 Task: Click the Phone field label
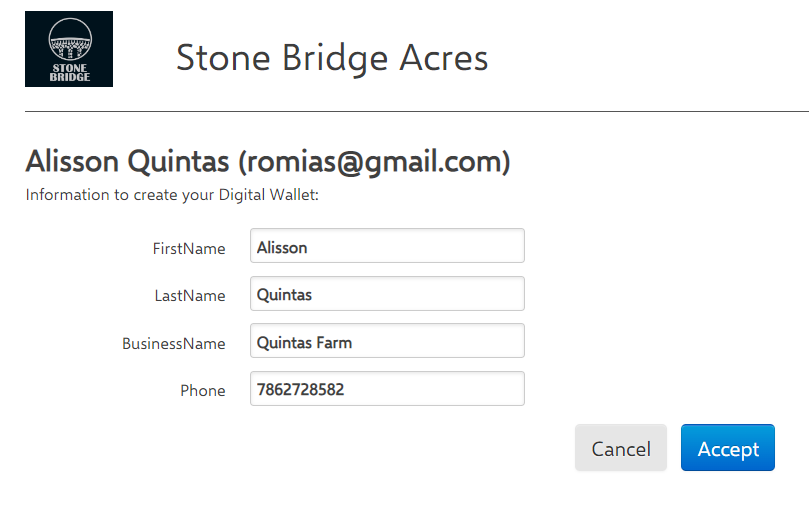[203, 391]
